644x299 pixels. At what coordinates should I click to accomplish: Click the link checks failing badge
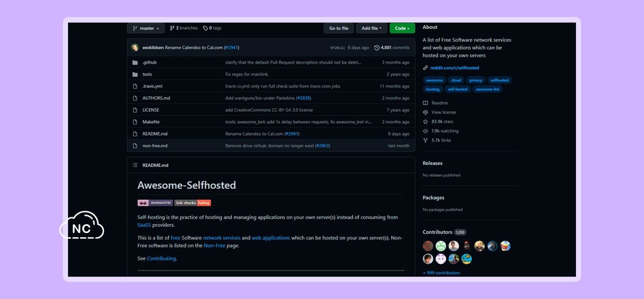click(193, 203)
